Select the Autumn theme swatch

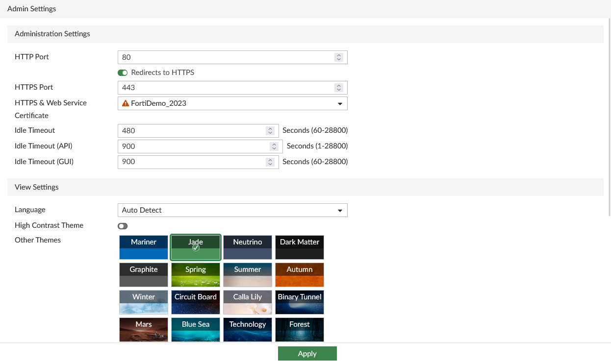(299, 274)
